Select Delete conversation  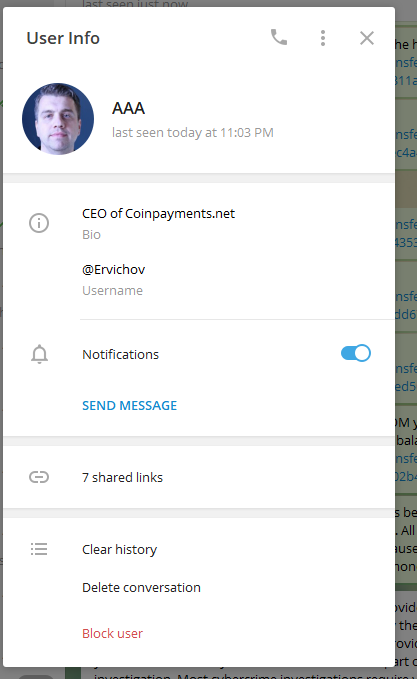point(141,587)
